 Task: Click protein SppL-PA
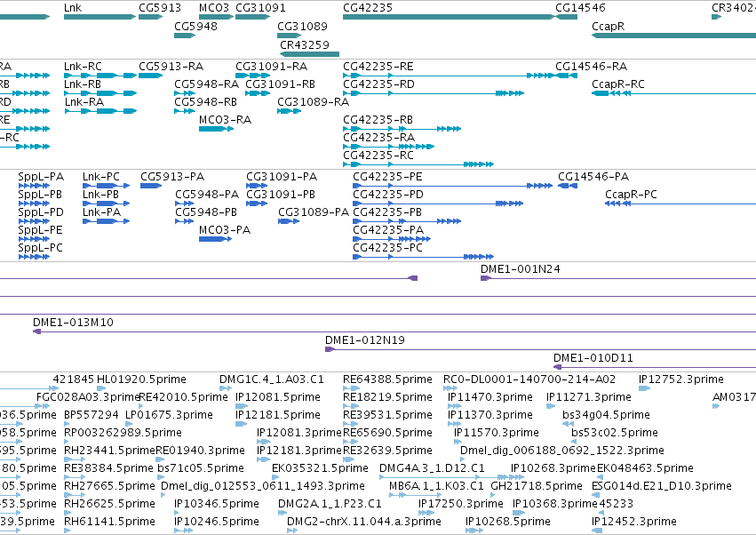tap(41, 177)
